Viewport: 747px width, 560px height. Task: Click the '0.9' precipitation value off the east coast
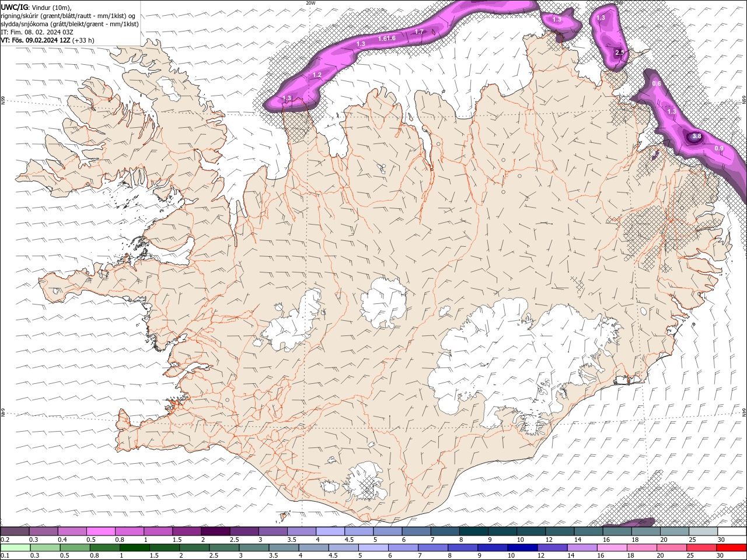click(x=719, y=148)
